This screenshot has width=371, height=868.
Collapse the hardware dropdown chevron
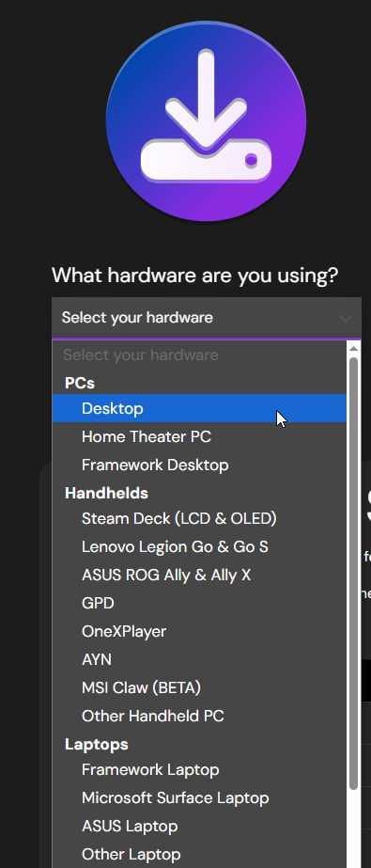pyautogui.click(x=345, y=318)
